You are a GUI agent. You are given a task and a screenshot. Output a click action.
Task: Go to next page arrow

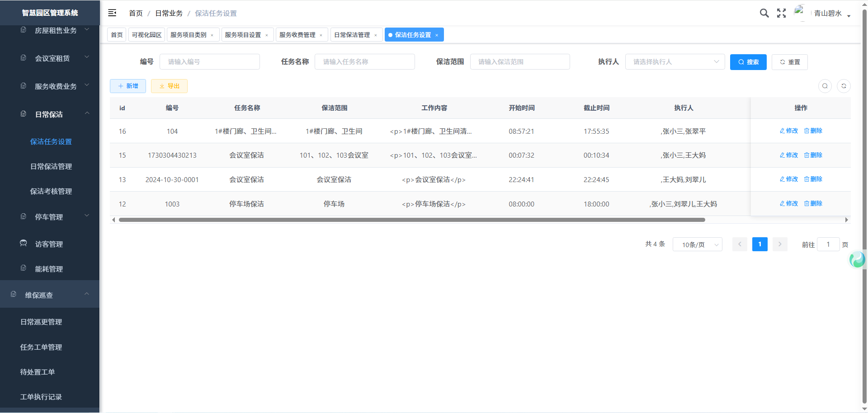tap(780, 244)
